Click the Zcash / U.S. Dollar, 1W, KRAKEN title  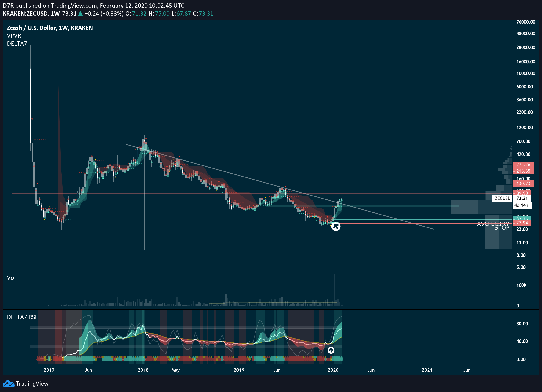coord(50,28)
